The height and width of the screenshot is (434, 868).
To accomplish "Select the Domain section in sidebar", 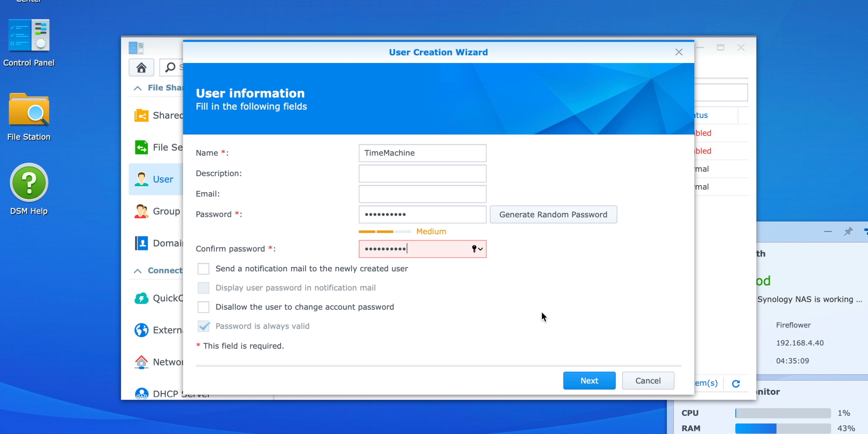I will point(142,243).
